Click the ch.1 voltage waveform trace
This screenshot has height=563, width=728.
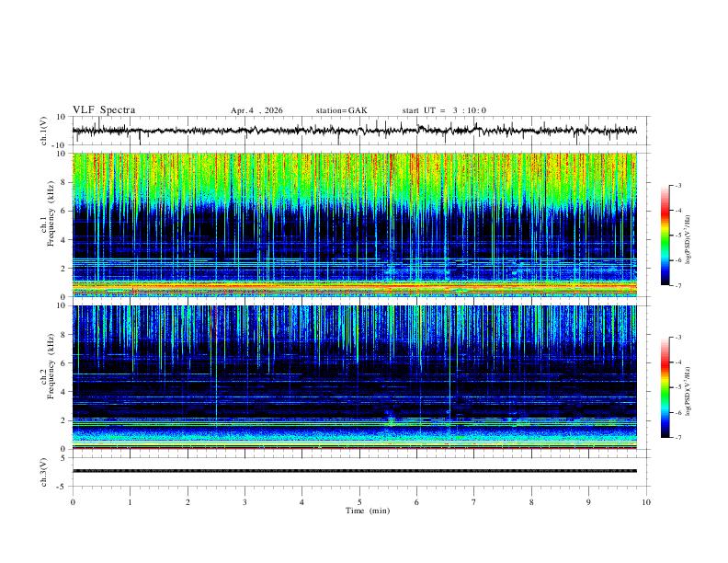(x=354, y=131)
